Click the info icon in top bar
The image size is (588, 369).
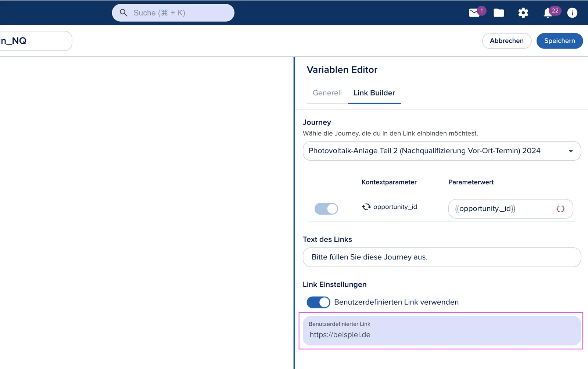point(572,13)
